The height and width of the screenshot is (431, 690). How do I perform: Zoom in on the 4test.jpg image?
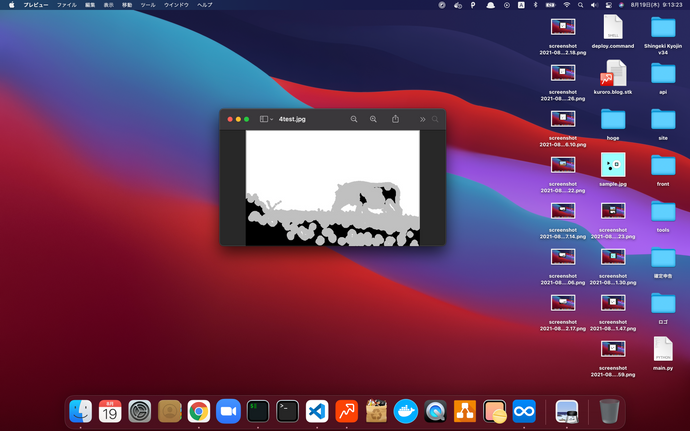click(373, 119)
